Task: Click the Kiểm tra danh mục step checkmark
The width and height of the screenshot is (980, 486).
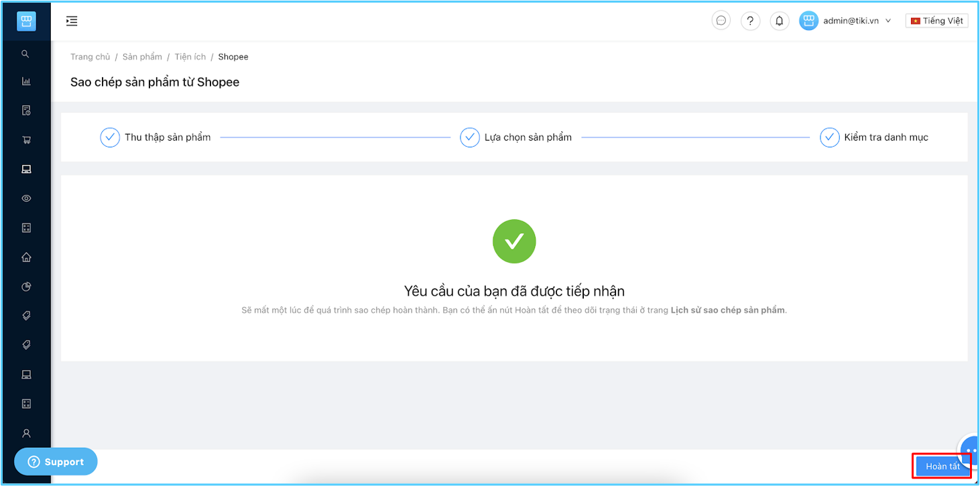Action: coord(830,137)
